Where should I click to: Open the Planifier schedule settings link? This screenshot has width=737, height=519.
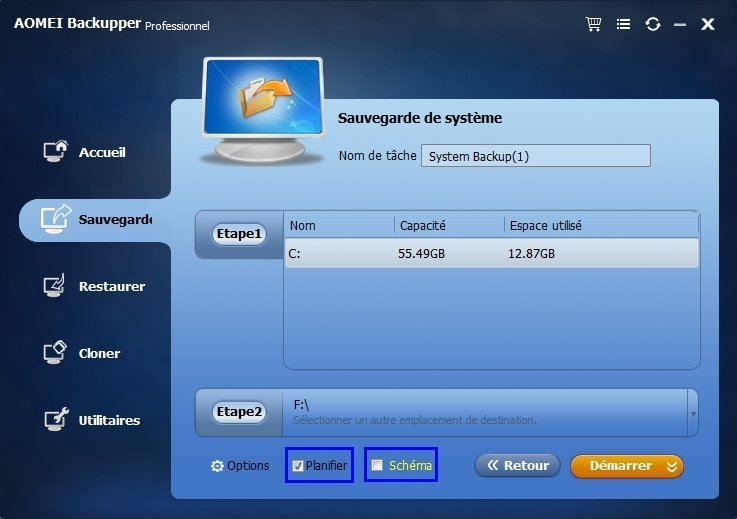[326, 465]
